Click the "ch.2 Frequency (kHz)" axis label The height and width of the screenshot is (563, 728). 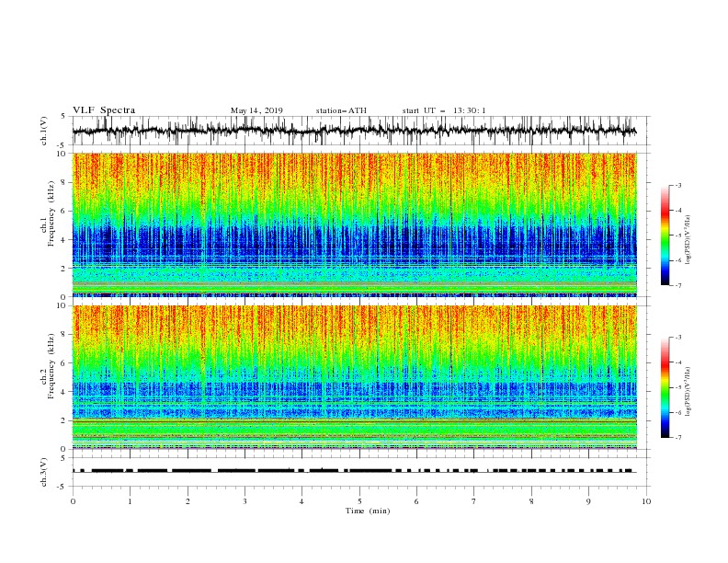click(48, 366)
